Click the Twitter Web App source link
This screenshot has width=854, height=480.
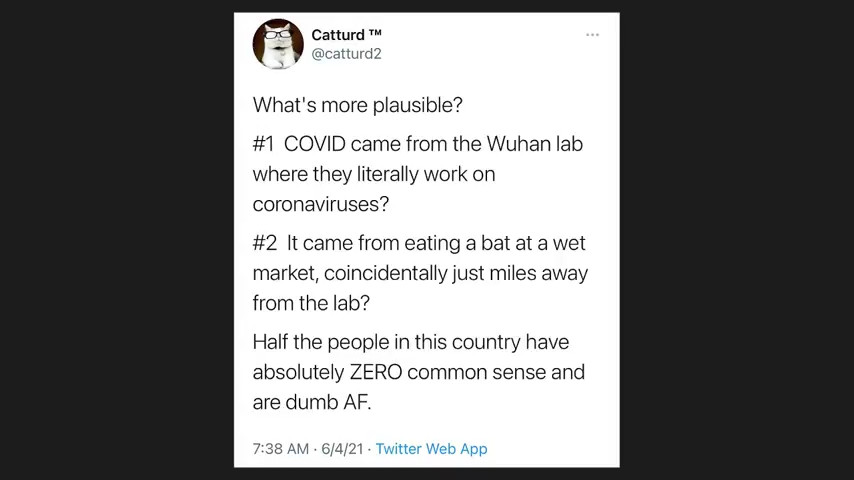[x=431, y=449]
